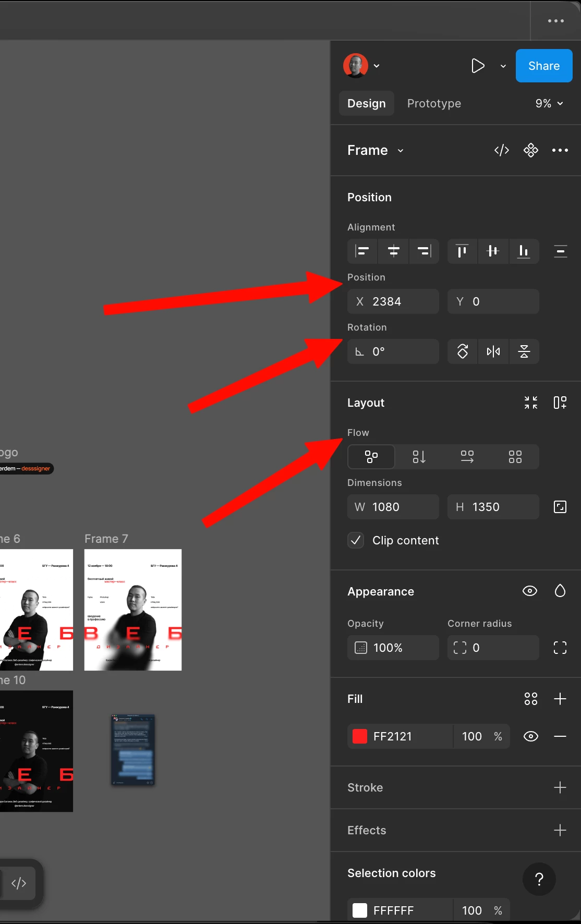
Task: Align right icon in Alignment
Action: tap(424, 251)
